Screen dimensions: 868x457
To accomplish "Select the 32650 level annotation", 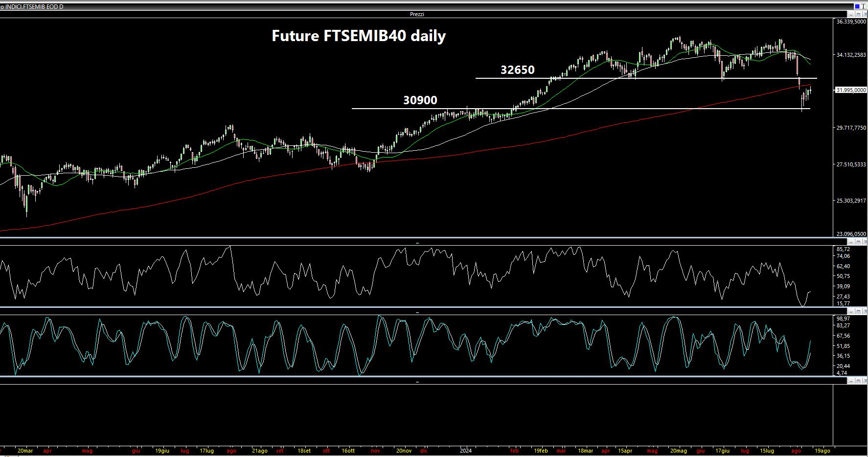I will [518, 70].
